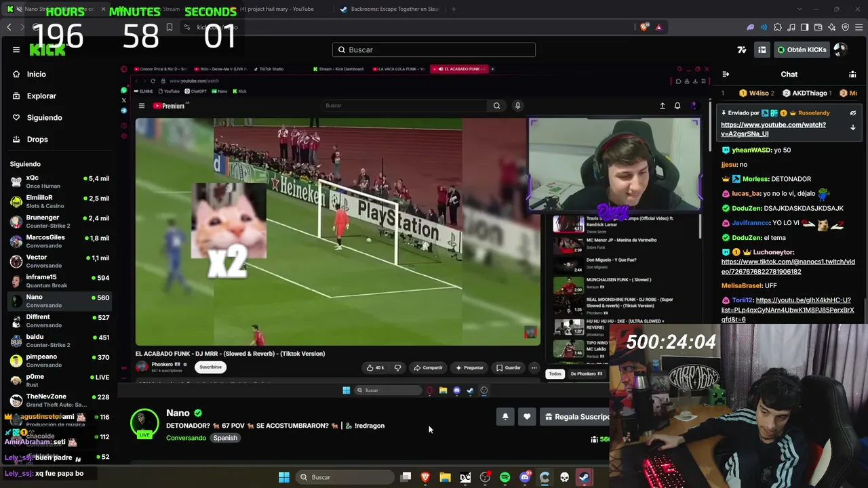The image size is (868, 488).
Task: Show the chat users list icon
Action: (x=852, y=74)
